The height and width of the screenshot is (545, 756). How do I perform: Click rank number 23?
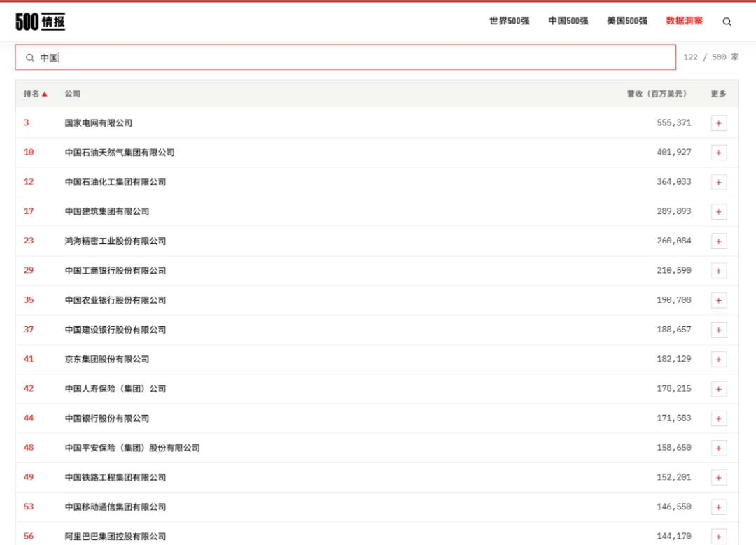tap(29, 241)
